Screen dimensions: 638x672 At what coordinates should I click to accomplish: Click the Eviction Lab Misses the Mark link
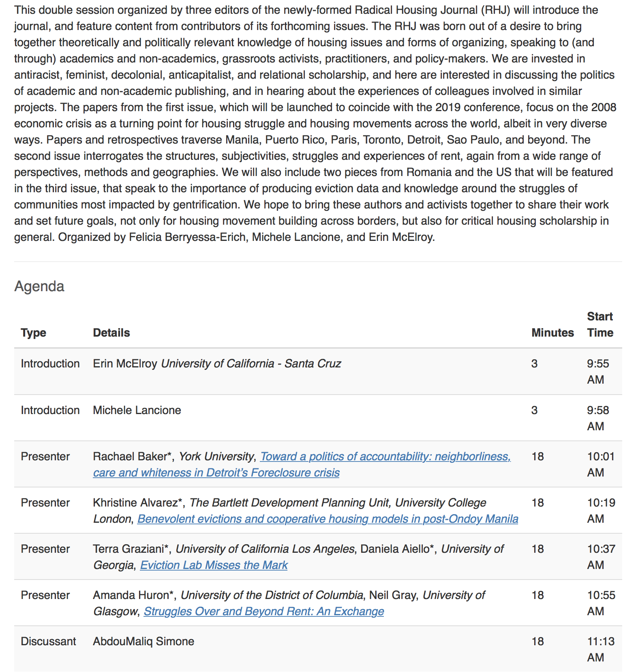pos(214,565)
